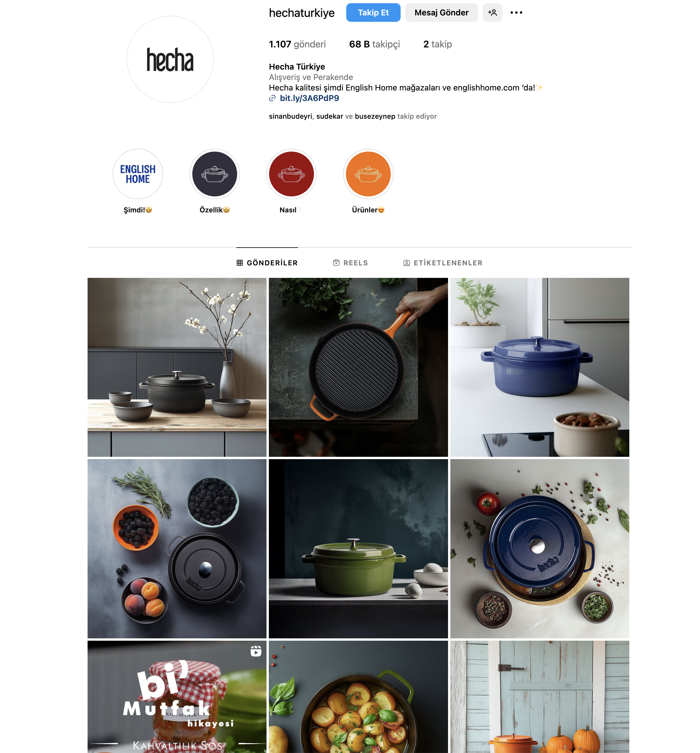The width and height of the screenshot is (700, 753).
Task: Open the orange 'Ürünler' pot highlight
Action: point(368,174)
